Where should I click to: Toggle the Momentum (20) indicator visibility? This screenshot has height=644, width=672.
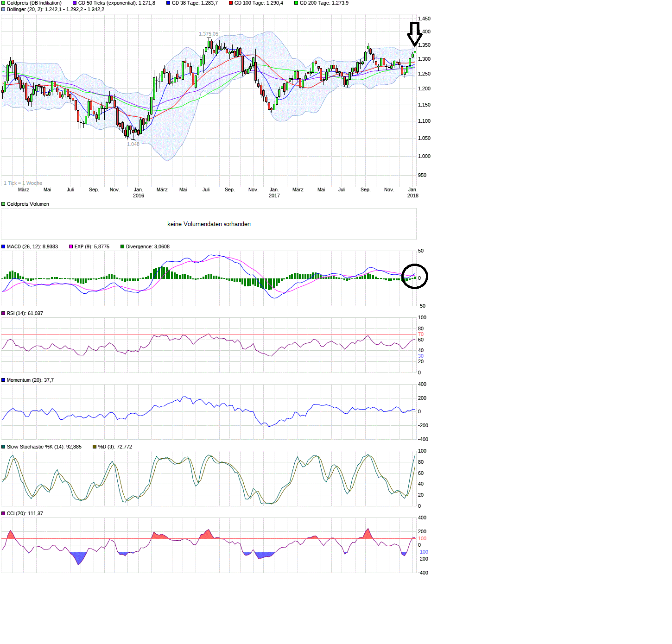(3, 379)
